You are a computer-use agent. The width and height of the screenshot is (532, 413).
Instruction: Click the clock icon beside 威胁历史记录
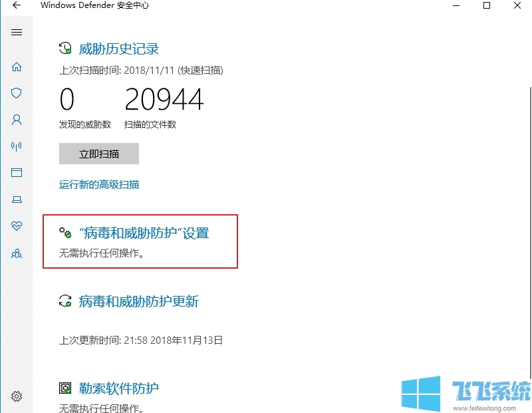click(65, 49)
